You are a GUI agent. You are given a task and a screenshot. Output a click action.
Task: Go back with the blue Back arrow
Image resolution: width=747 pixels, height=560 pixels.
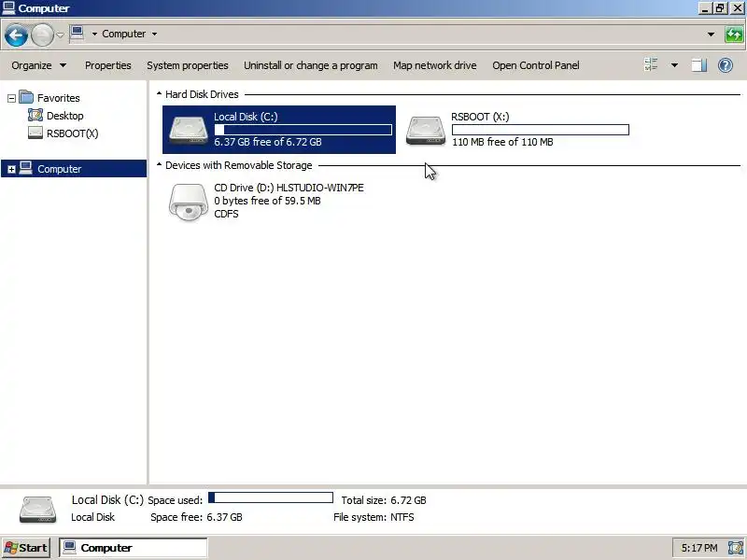pyautogui.click(x=16, y=35)
